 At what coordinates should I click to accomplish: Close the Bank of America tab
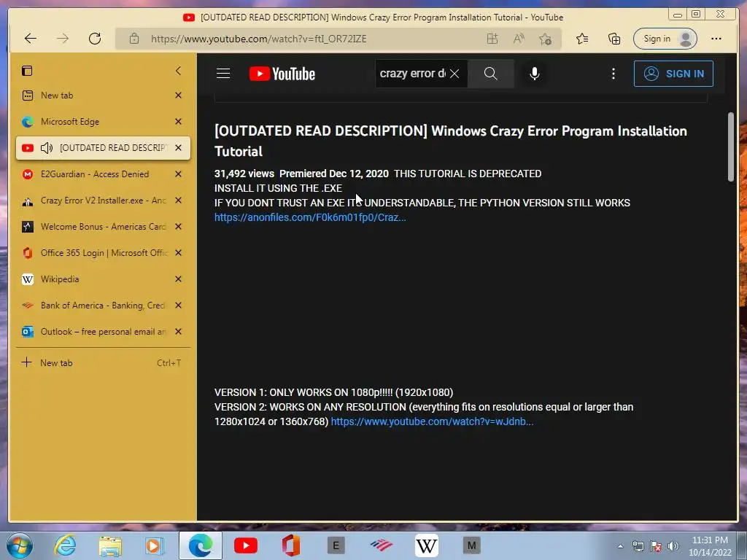[178, 306]
